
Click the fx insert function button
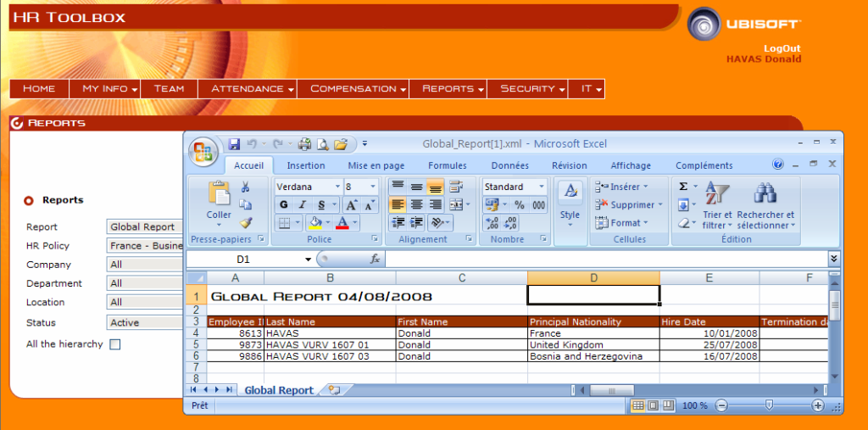(375, 259)
